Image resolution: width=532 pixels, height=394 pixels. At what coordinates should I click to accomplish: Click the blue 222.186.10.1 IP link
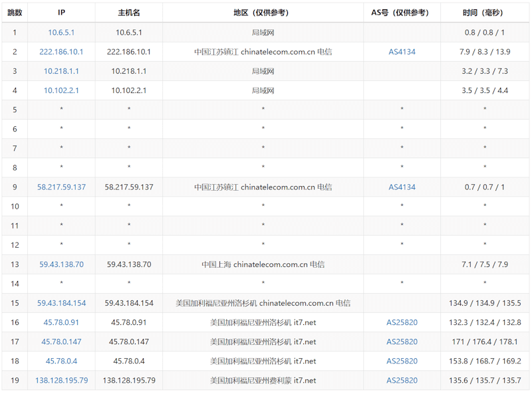pyautogui.click(x=61, y=52)
